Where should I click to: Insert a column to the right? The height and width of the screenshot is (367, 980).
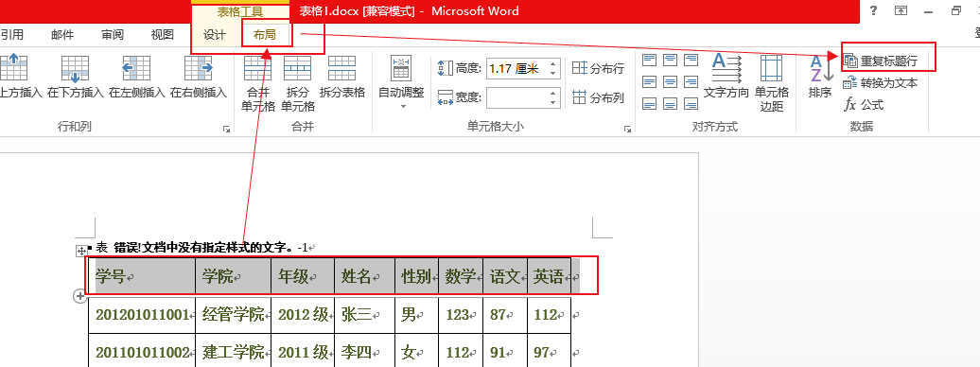point(199,77)
